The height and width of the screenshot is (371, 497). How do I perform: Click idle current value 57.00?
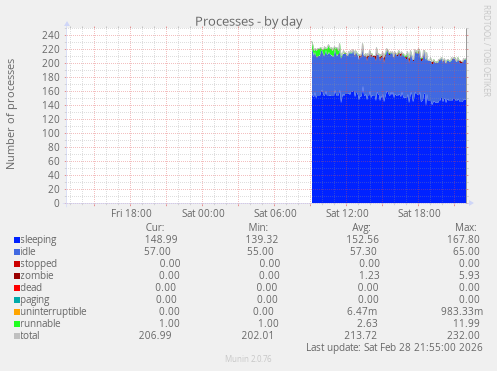coord(157,251)
